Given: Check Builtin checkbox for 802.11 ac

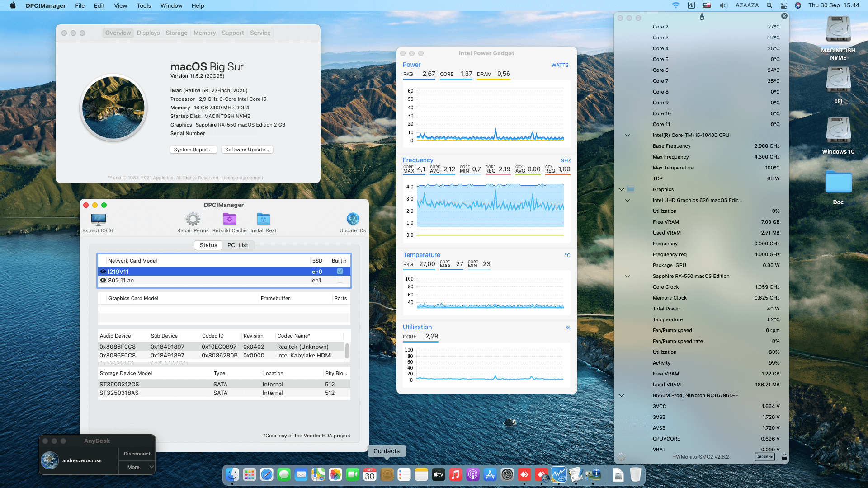Looking at the screenshot, I should [340, 280].
